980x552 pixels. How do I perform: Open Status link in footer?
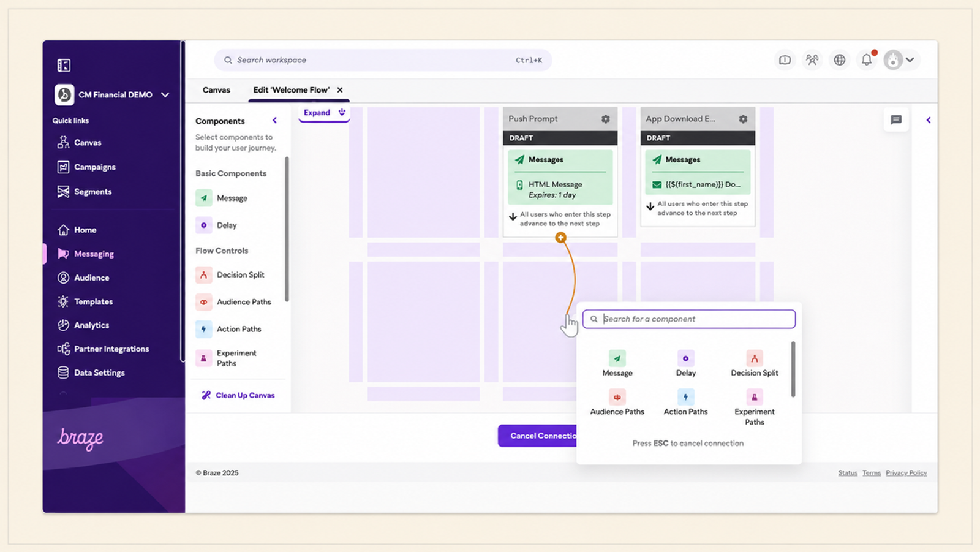pos(848,473)
